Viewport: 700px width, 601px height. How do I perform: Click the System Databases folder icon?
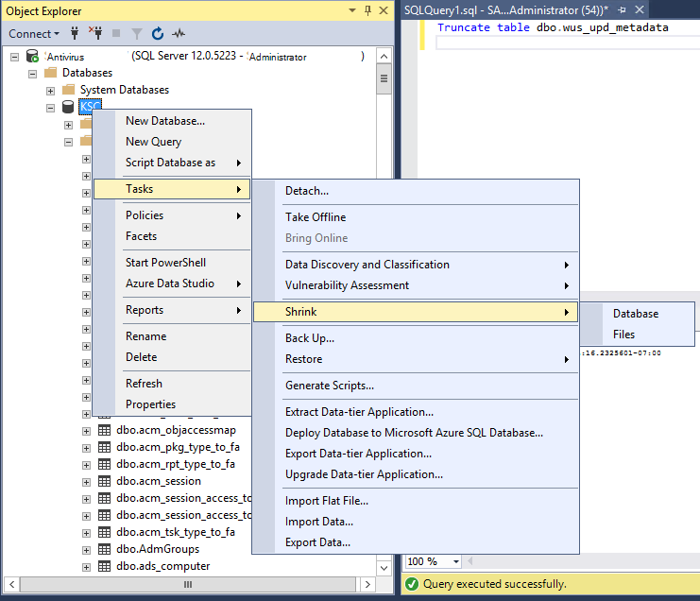click(x=68, y=90)
